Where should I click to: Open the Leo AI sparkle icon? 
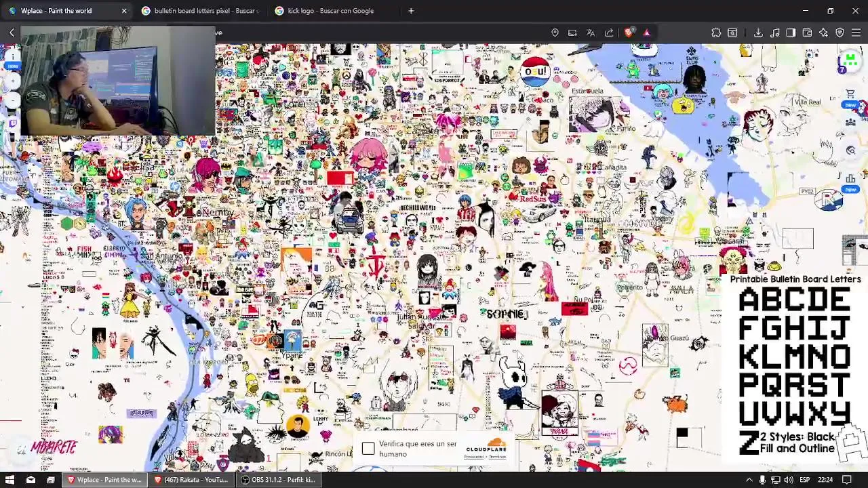tap(823, 33)
